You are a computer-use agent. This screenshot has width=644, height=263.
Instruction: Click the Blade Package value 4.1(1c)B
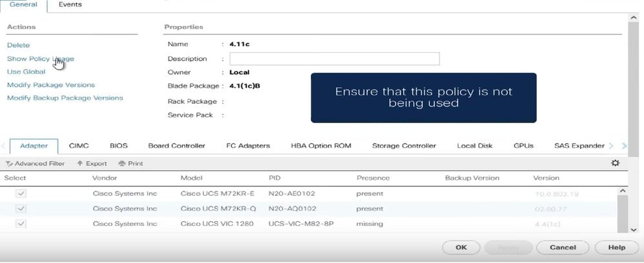click(245, 86)
